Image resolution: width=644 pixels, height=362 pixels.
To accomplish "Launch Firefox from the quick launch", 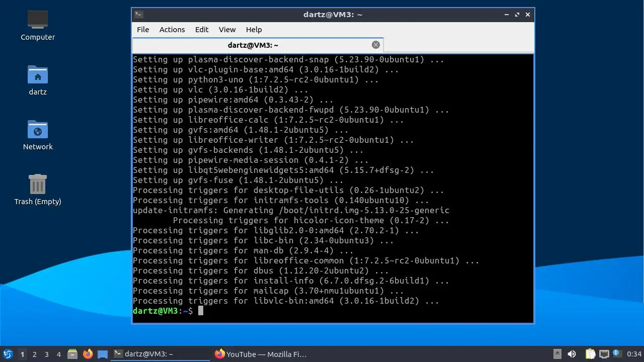I will (x=88, y=354).
